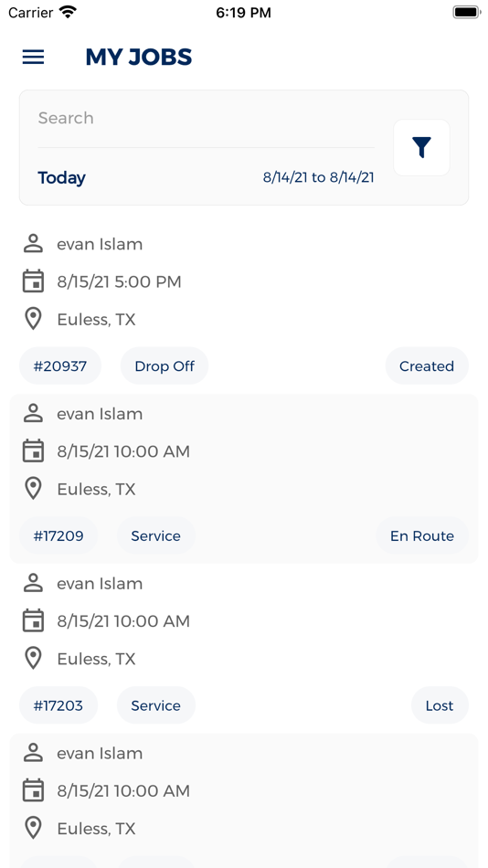This screenshot has height=868, width=488.
Task: Open the hamburger menu
Action: 33,57
